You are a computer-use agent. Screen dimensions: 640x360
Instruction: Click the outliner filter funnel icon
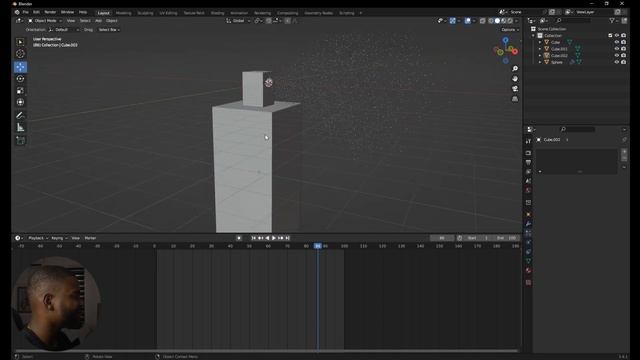tap(612, 20)
